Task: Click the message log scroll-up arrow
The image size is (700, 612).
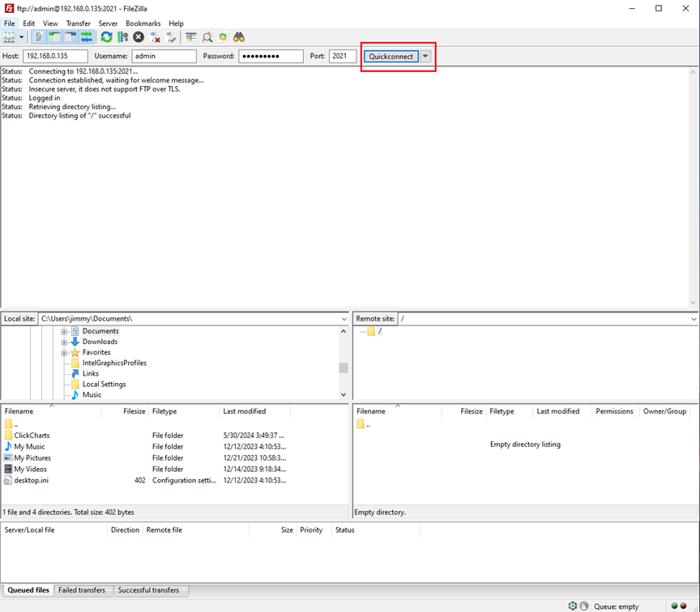Action: [x=694, y=72]
